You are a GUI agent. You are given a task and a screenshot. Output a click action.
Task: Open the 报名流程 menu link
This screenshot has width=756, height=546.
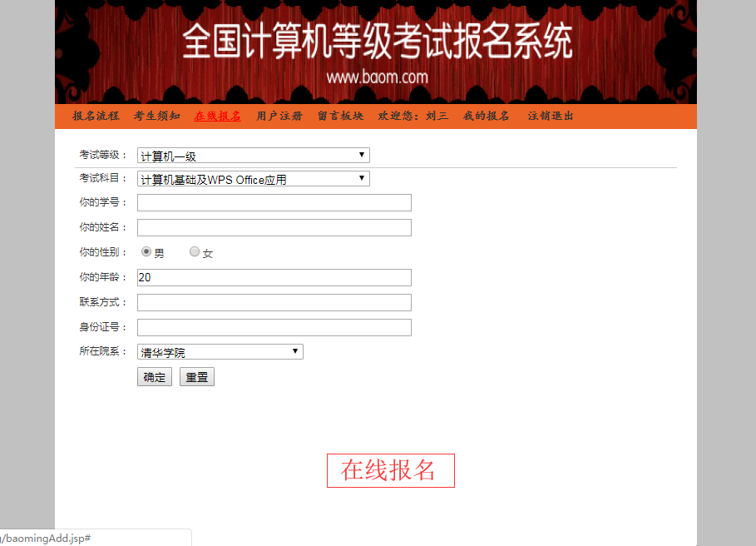96,116
